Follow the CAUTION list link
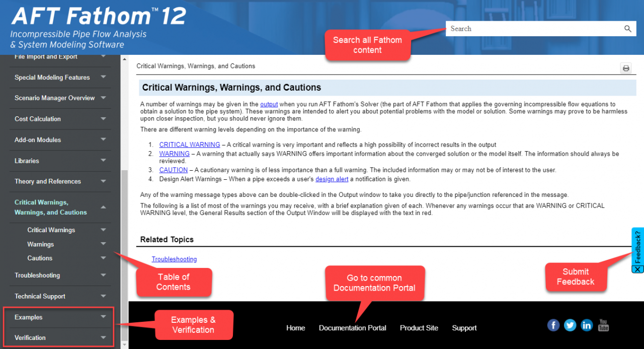This screenshot has width=644, height=349. pos(174,170)
